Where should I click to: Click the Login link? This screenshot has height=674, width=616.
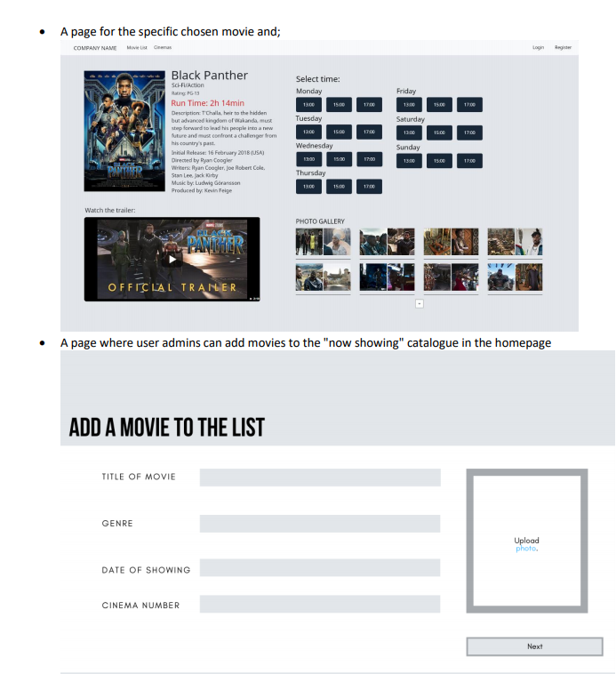point(538,48)
